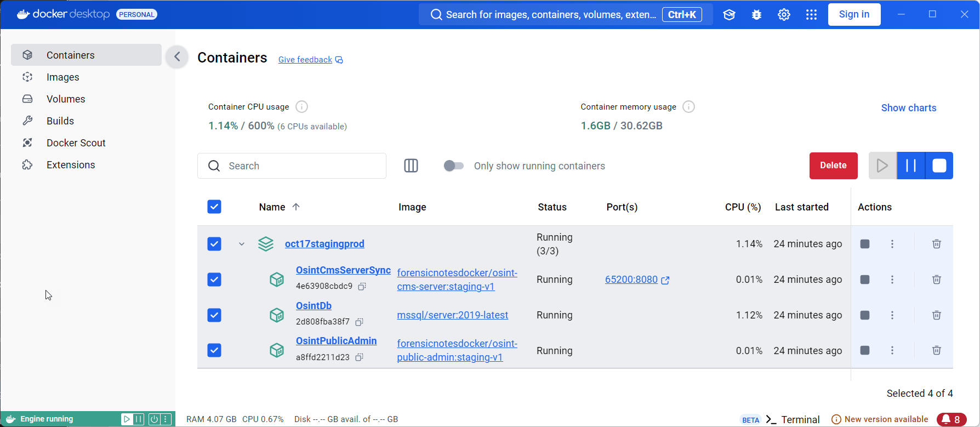The width and height of the screenshot is (980, 427).
Task: Copy the container ID 2d808fba38f7
Action: coord(359,322)
